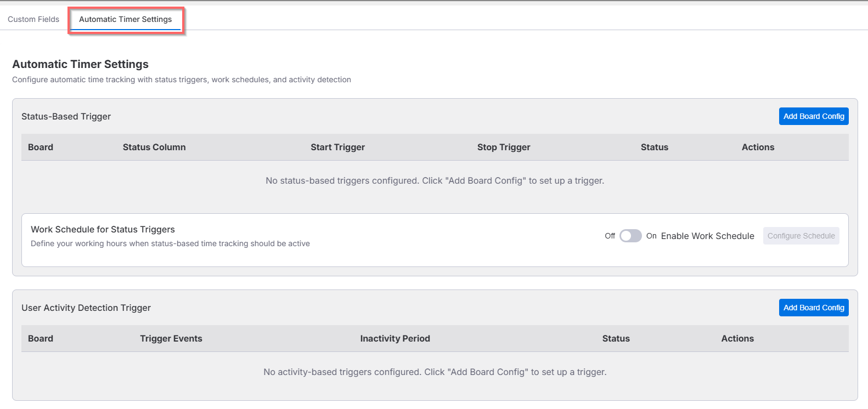
Task: Click the On label beside the switch
Action: coord(651,236)
